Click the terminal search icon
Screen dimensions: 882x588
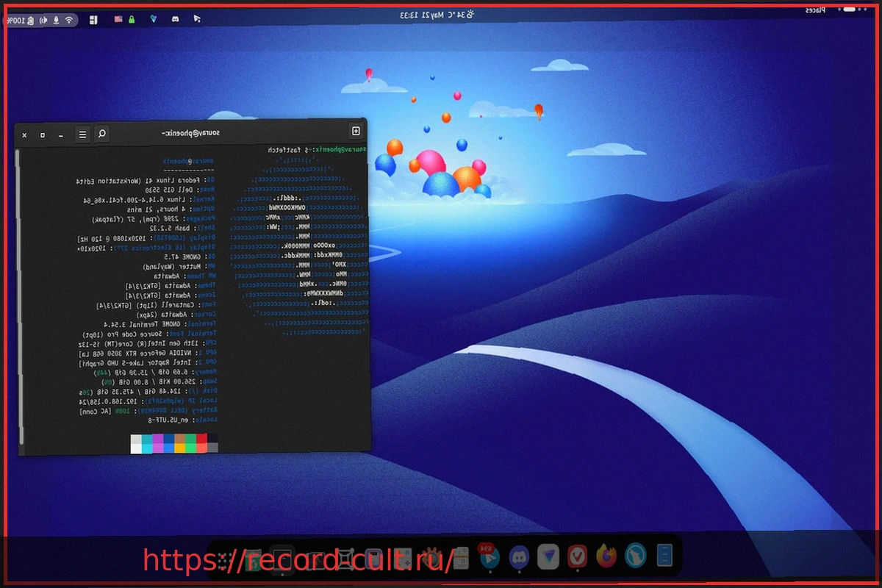(102, 134)
